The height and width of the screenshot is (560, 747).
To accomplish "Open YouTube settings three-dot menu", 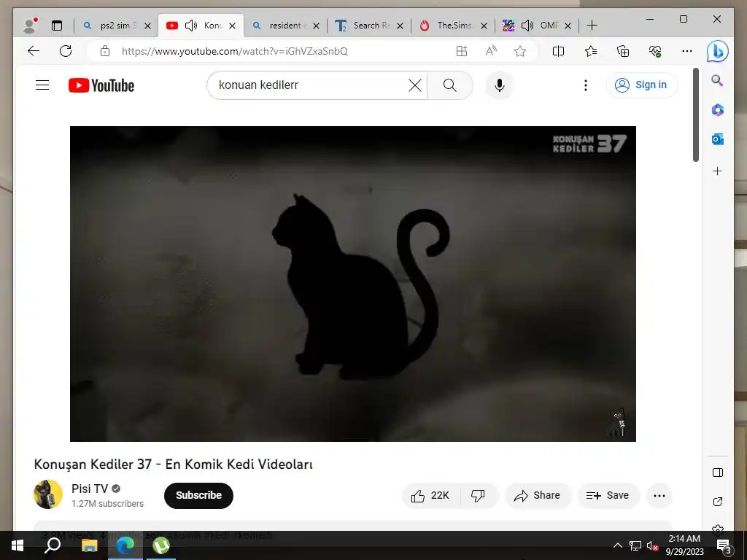I will (x=586, y=85).
